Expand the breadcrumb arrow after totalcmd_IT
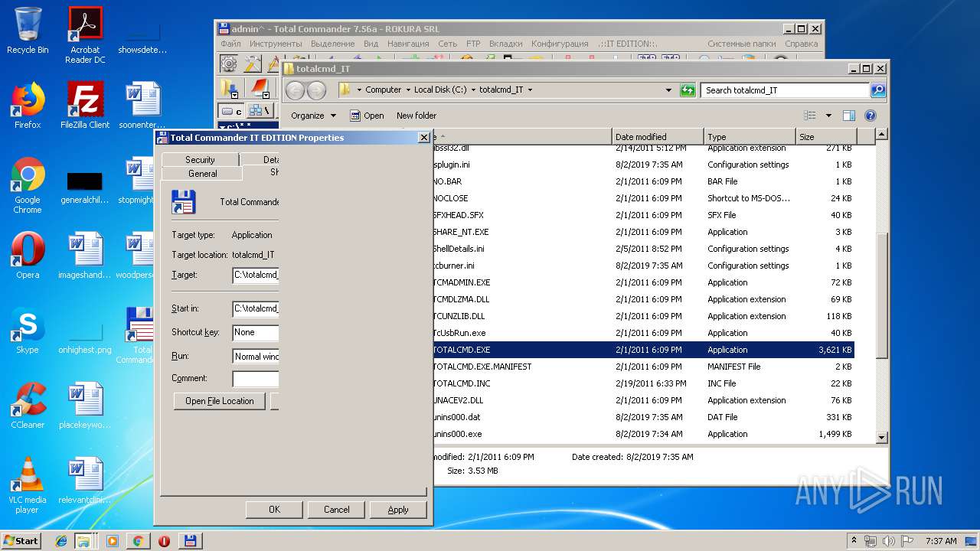Image resolution: width=980 pixels, height=551 pixels. click(x=530, y=90)
